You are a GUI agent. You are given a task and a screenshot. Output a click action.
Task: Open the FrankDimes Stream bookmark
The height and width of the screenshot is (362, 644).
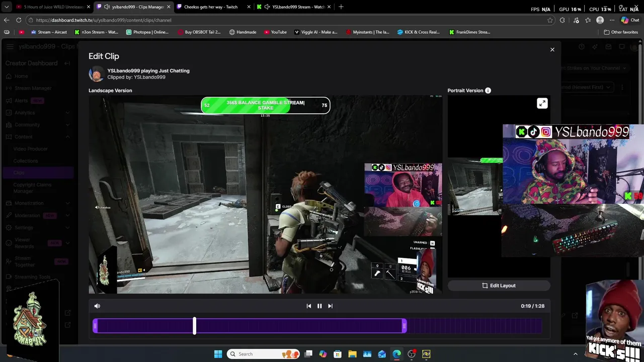pos(470,32)
